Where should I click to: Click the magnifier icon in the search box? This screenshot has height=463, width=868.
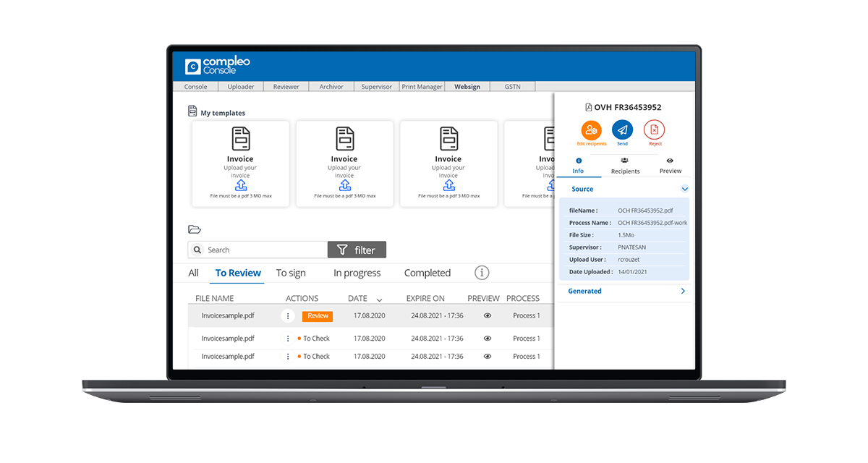pos(197,250)
